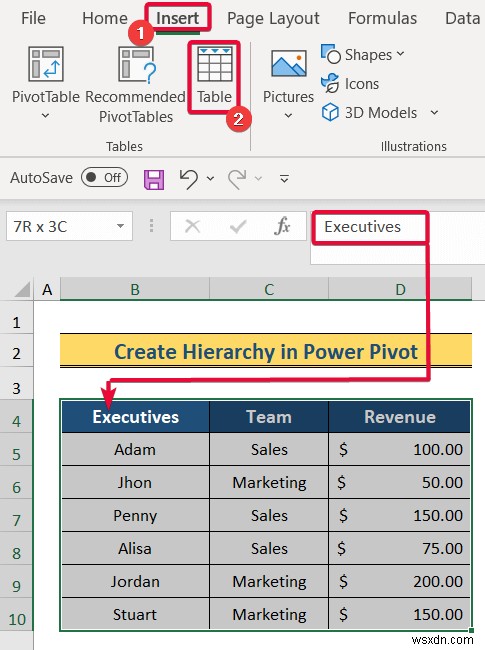This screenshot has height=650, width=485.
Task: Switch to the Home tab
Action: click(105, 18)
